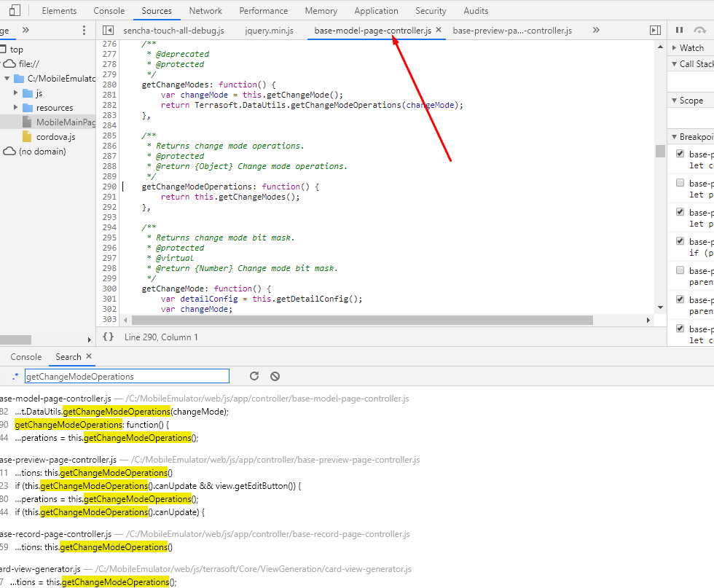Collapse base-preview-page-controller.js search results header

coord(210,460)
